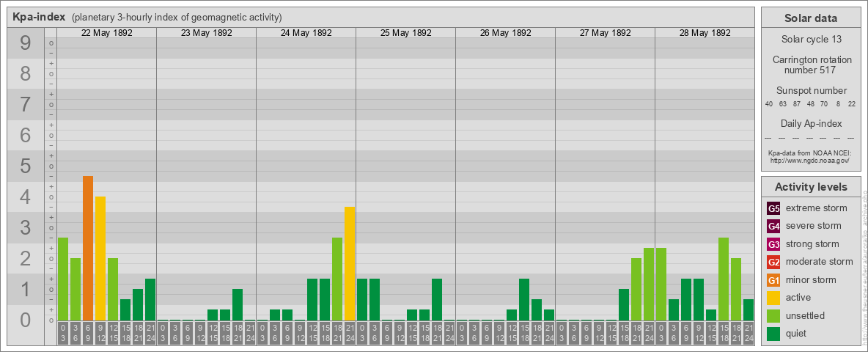Select the light green 'unsettled' legend swatch

click(x=773, y=315)
